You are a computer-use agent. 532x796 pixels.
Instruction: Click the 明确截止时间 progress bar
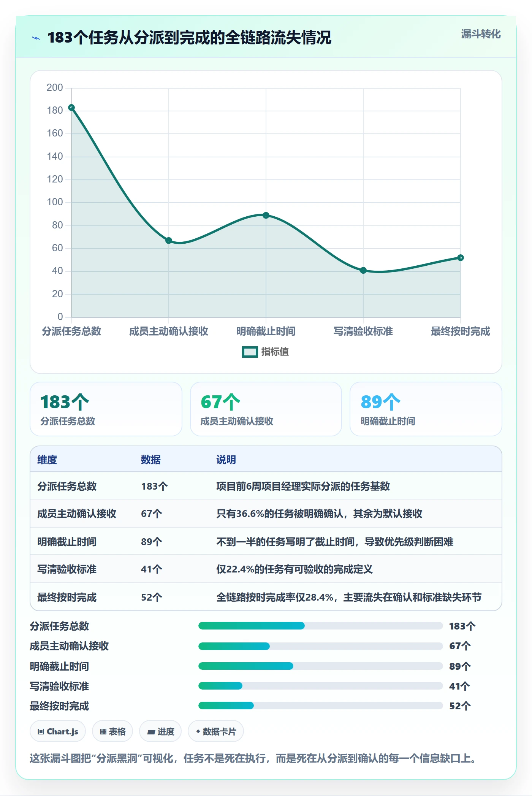321,666
